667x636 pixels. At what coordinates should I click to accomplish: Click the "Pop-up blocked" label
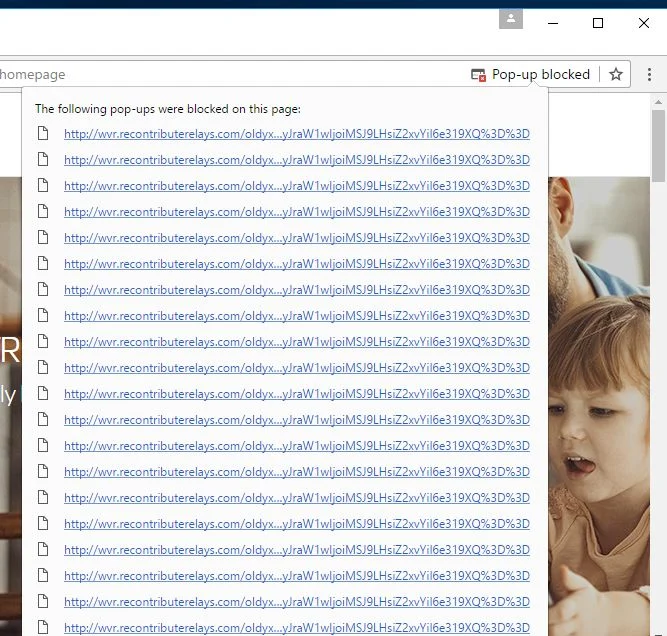[541, 74]
